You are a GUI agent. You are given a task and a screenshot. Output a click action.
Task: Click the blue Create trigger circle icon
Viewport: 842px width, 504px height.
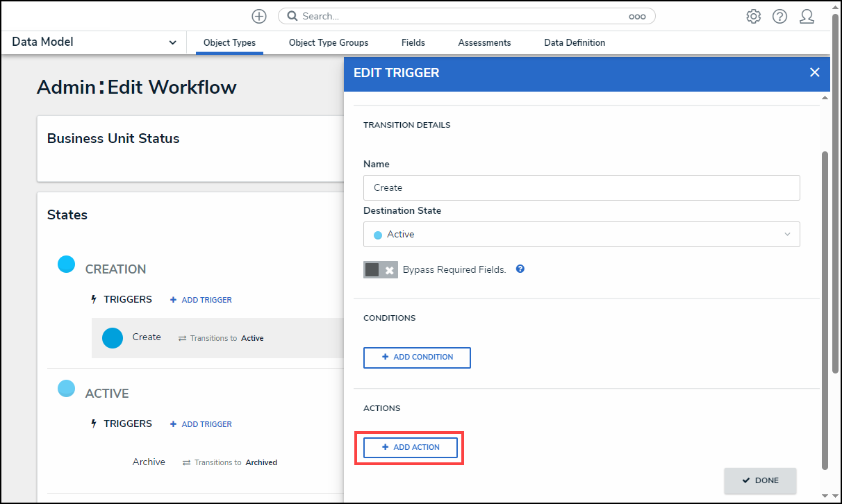113,337
